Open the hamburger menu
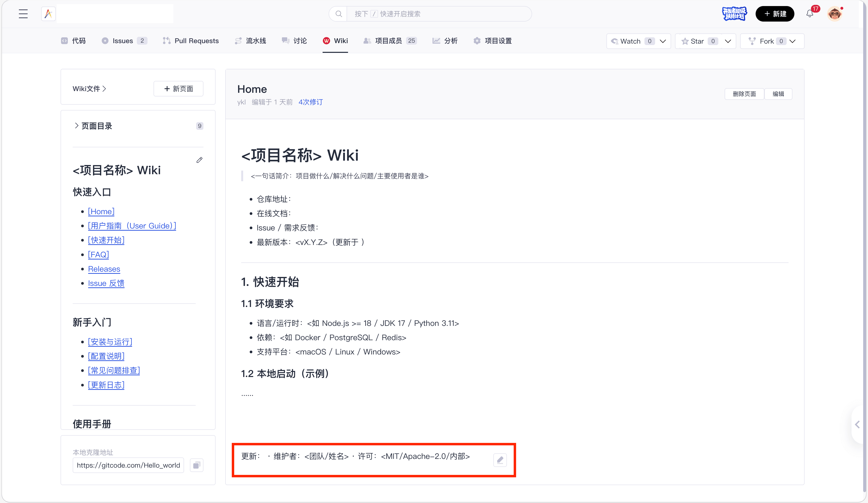This screenshot has width=868, height=503. (x=23, y=14)
